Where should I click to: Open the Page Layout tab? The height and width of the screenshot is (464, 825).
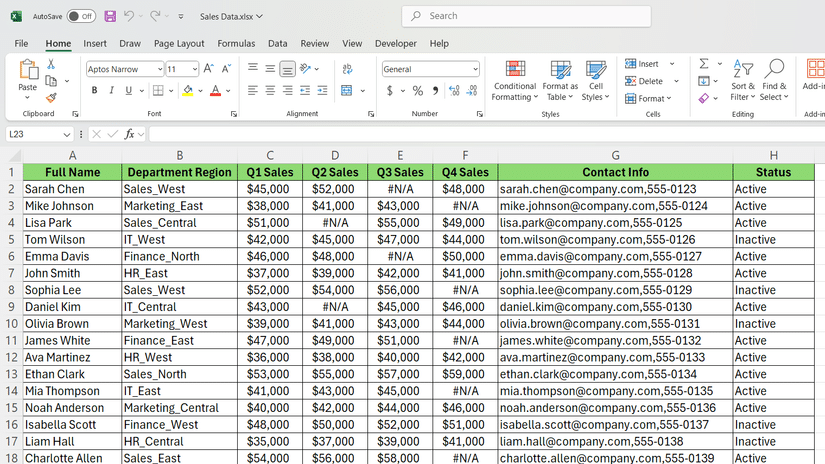(179, 44)
